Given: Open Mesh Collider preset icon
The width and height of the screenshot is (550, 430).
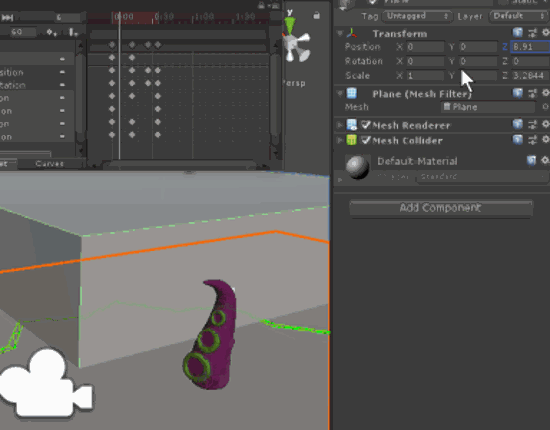Looking at the screenshot, I should [x=532, y=140].
